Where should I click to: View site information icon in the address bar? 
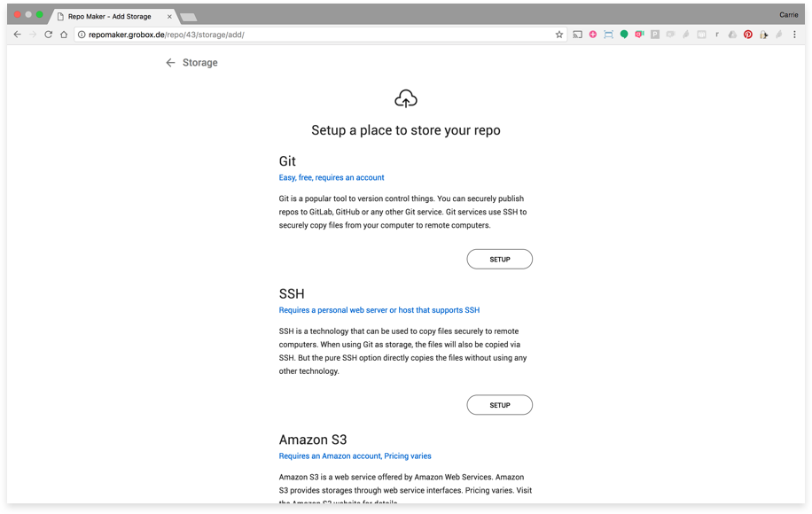(x=82, y=35)
